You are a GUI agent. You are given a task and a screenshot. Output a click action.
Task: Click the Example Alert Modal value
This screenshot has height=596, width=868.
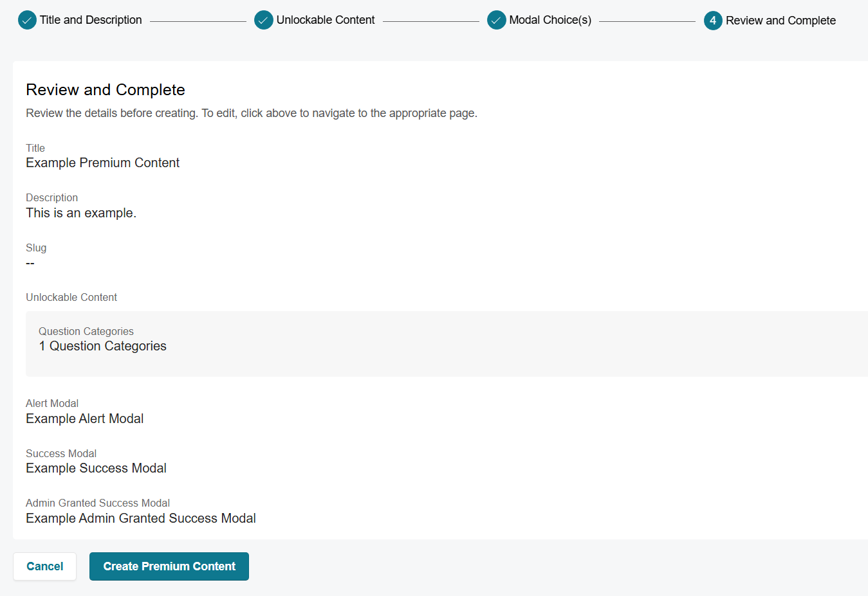coord(84,419)
